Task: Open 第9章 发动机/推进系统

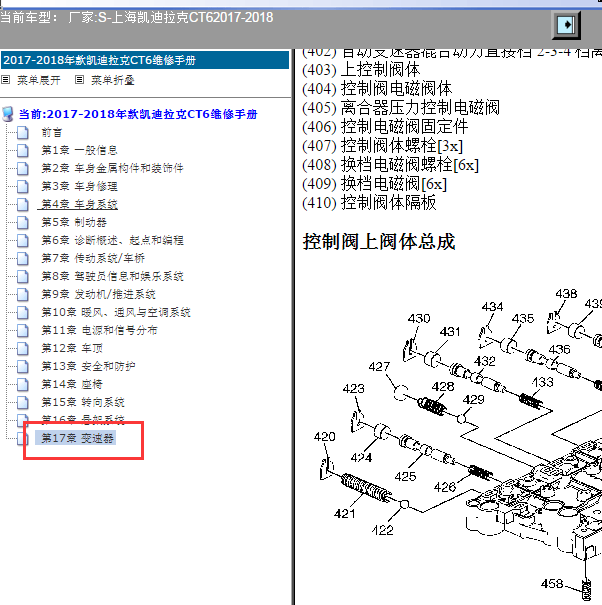Action: click(98, 294)
